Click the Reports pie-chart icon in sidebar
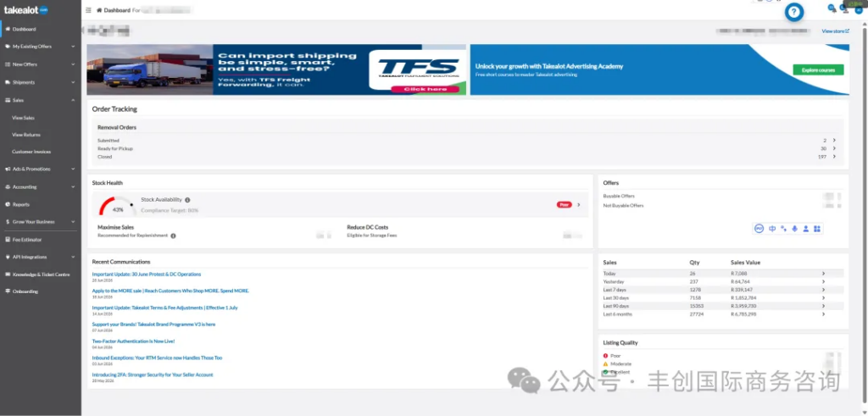Viewport: 868px width, 416px height. tap(7, 204)
